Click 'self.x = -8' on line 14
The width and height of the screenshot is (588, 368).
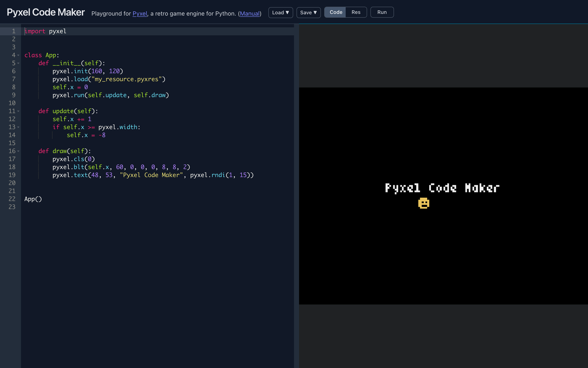86,135
